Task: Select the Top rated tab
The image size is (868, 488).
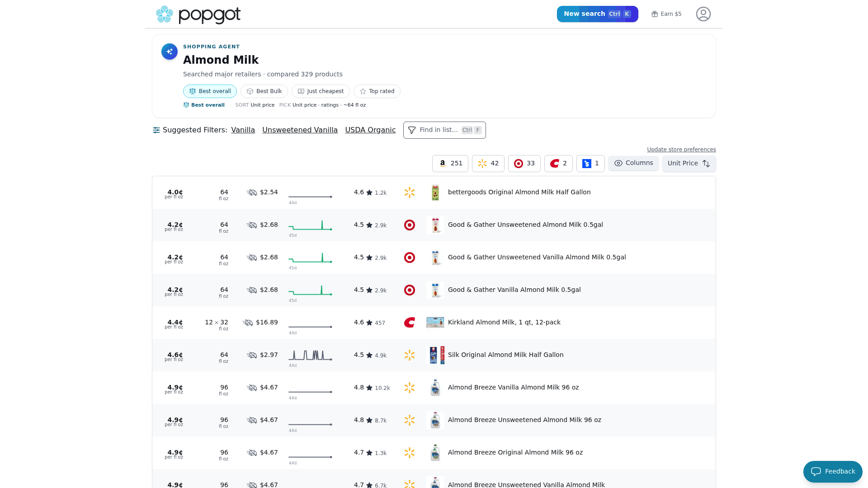Action: [377, 91]
